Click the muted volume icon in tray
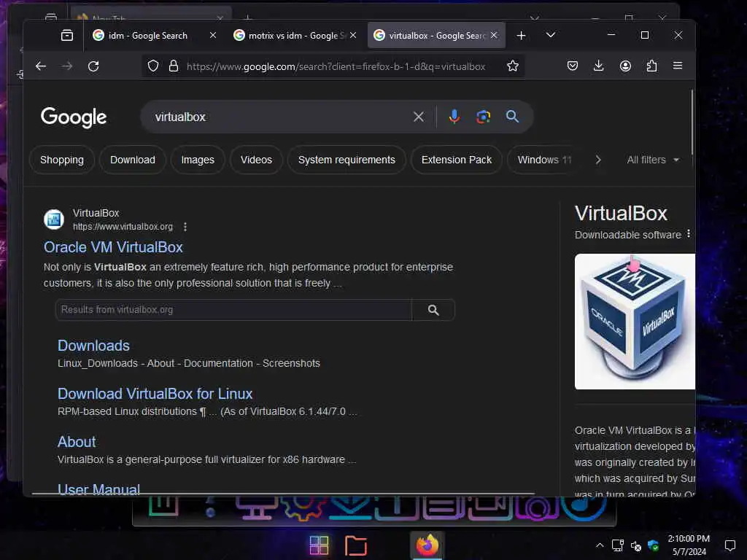Image resolution: width=747 pixels, height=560 pixels. pos(635,545)
